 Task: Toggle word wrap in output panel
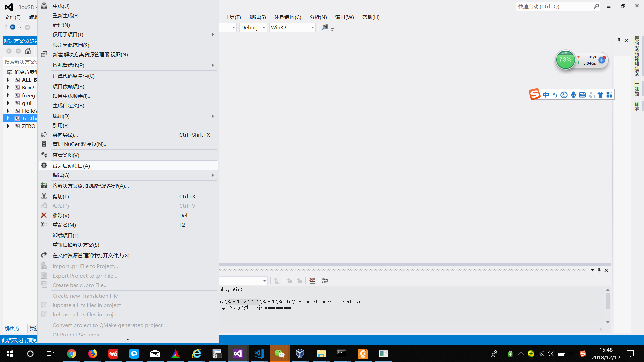click(324, 281)
